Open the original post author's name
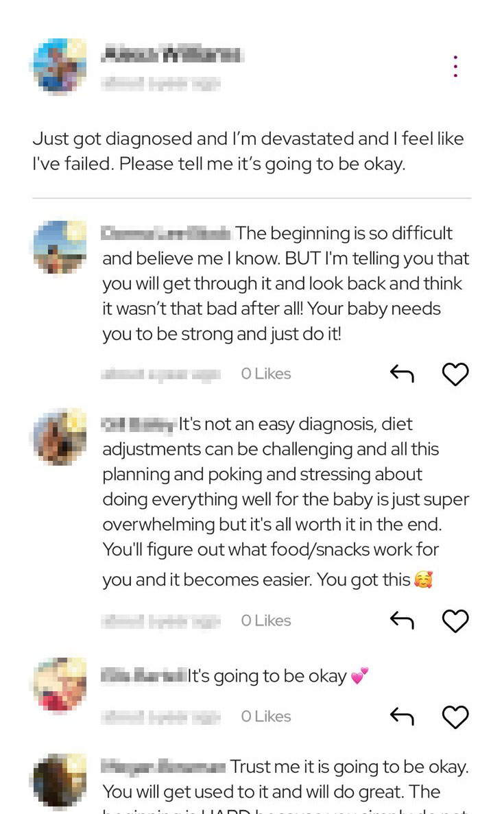Viewport: 504px width, 814px height. coord(171,55)
